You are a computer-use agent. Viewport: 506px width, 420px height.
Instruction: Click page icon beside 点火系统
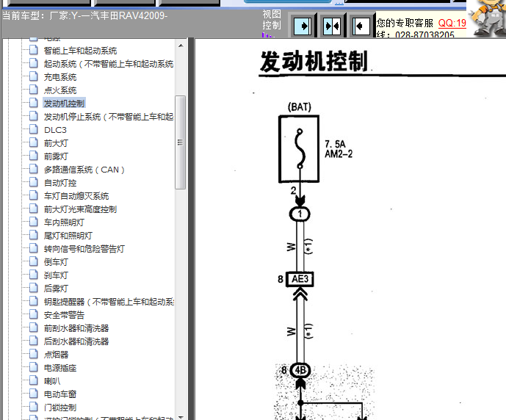[34, 90]
